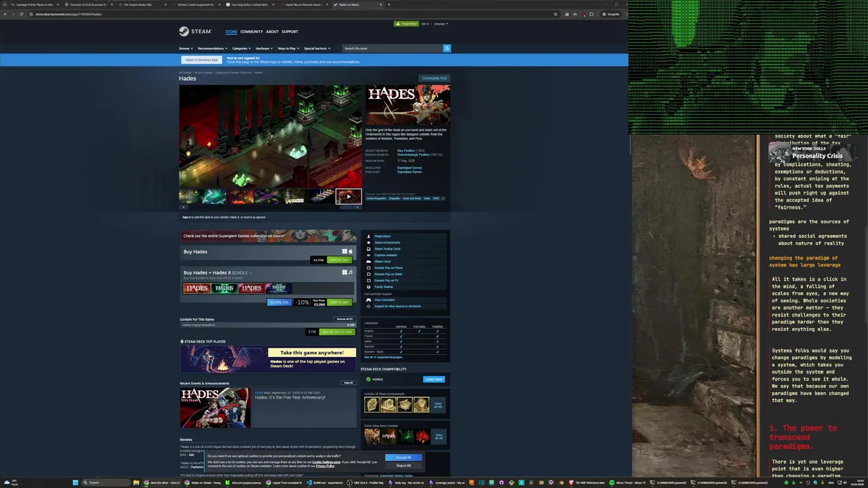
Task: Expand the Ways to Play dropdown
Action: (x=288, y=48)
